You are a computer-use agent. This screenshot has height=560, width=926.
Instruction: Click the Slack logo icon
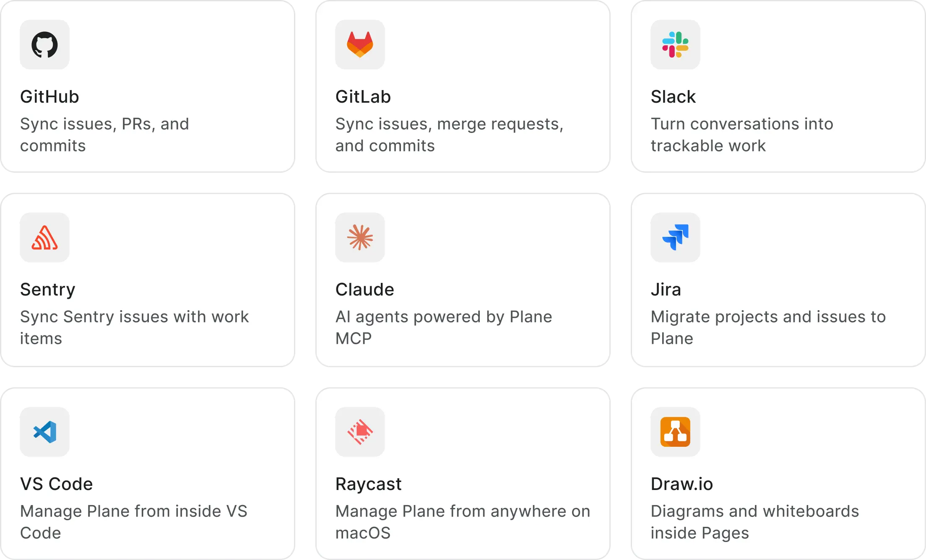click(675, 44)
